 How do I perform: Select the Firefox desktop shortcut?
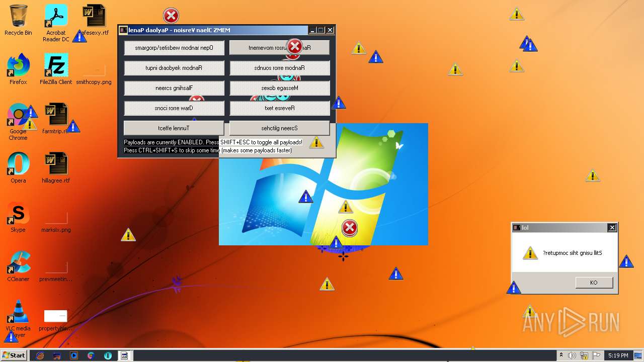click(x=18, y=69)
